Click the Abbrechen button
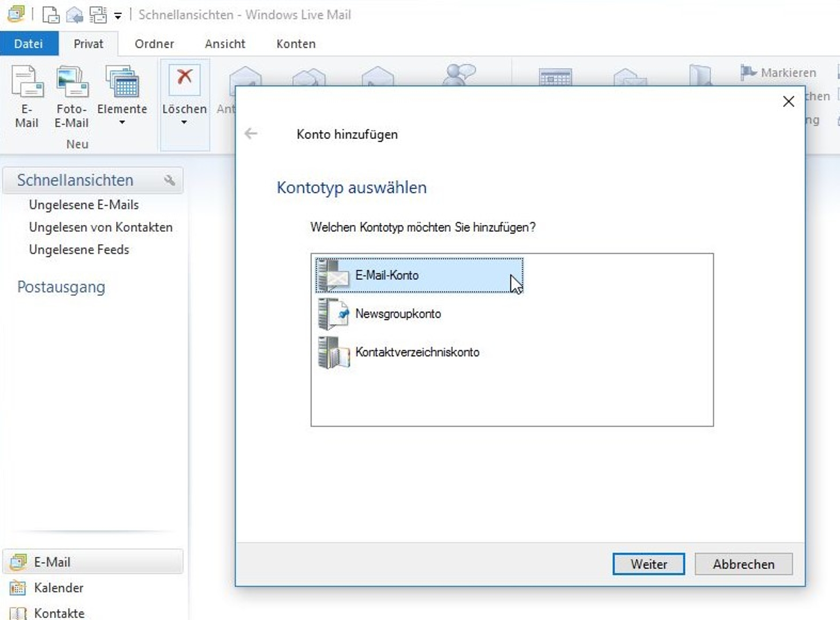The height and width of the screenshot is (620, 840). (744, 564)
